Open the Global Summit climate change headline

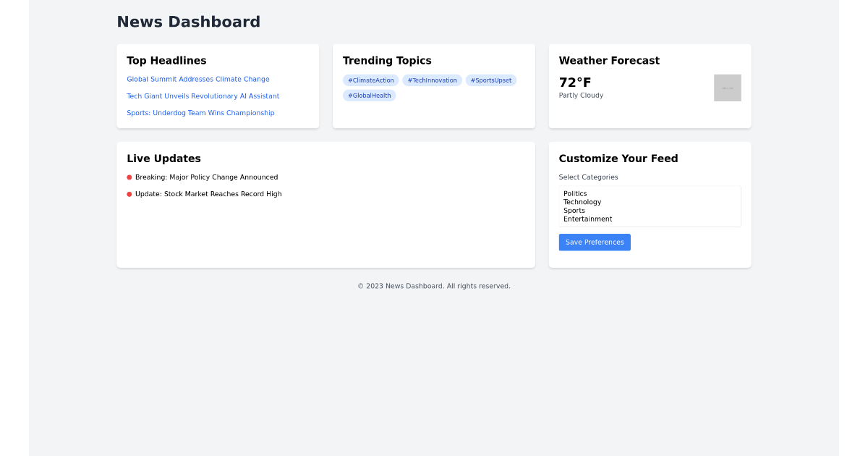(197, 79)
